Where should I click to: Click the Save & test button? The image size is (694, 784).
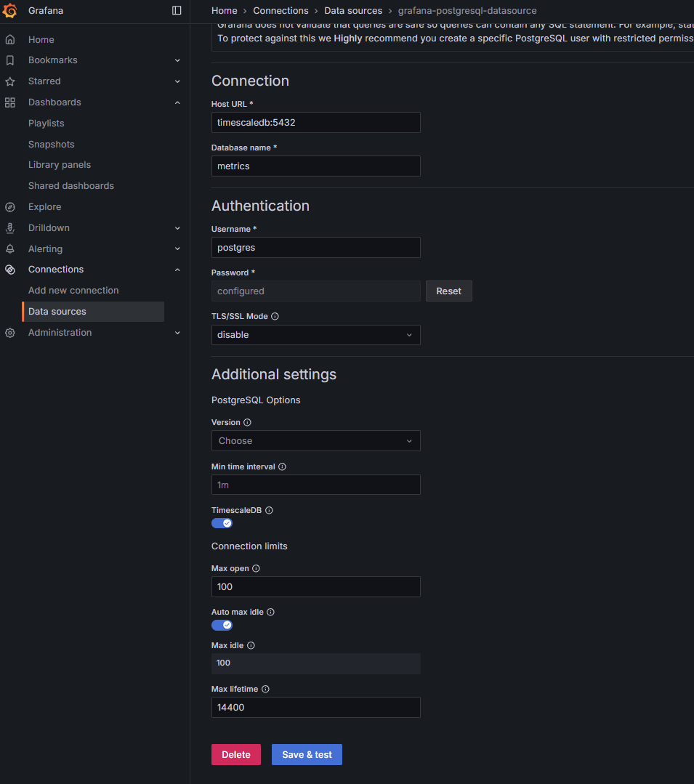click(306, 754)
